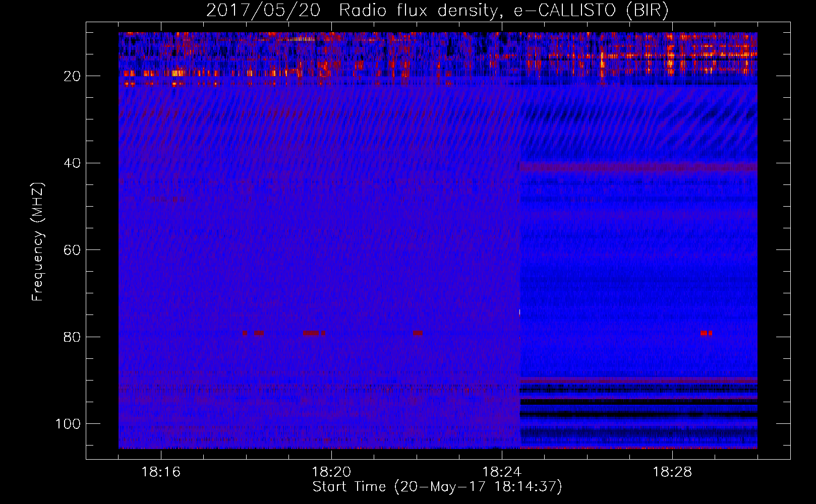Click the plot title '2017/05/20 Radio flux density'

(437, 11)
